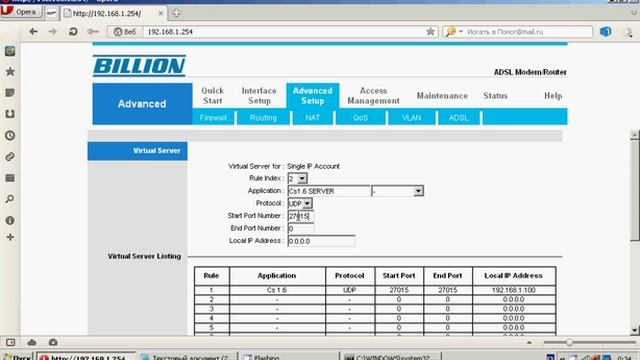Viewport: 640px width, 360px height.
Task: Open the Interface Setup tab
Action: click(x=259, y=96)
